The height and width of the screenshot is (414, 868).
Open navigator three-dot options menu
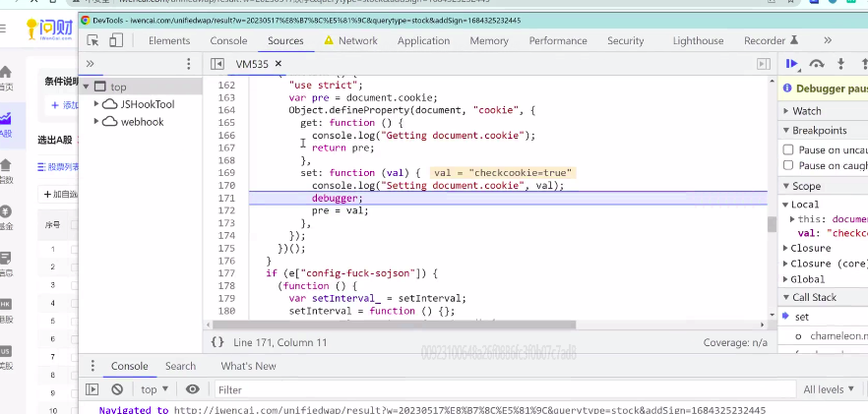(x=189, y=64)
